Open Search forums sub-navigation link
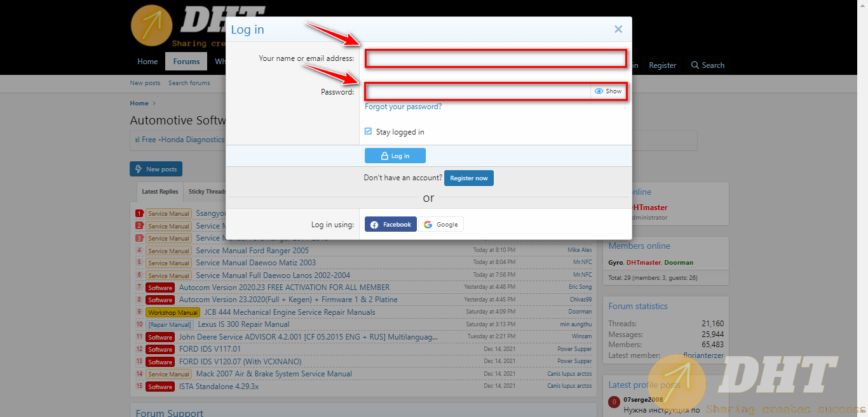Viewport: 868px width, 417px height. (189, 83)
